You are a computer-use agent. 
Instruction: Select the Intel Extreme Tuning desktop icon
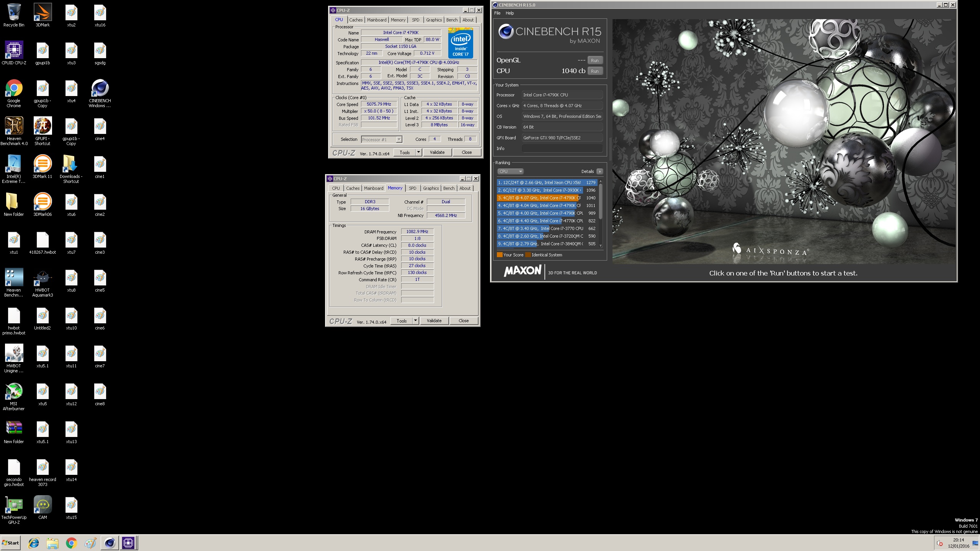click(14, 169)
